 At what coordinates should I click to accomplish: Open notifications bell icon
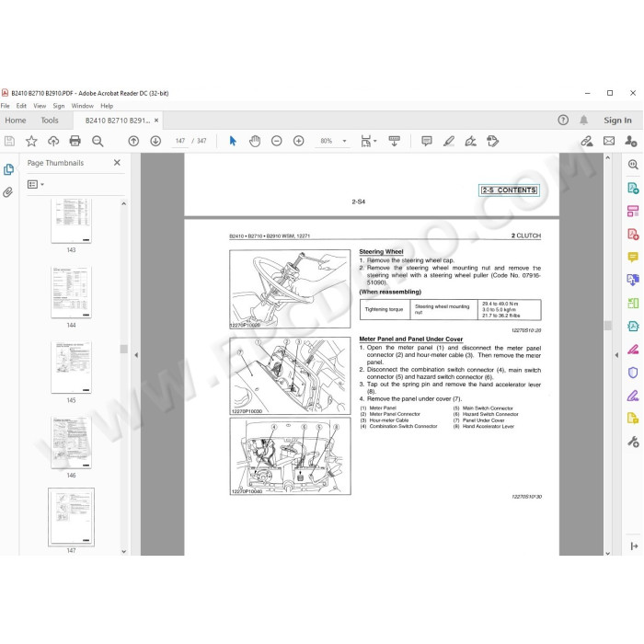point(583,120)
